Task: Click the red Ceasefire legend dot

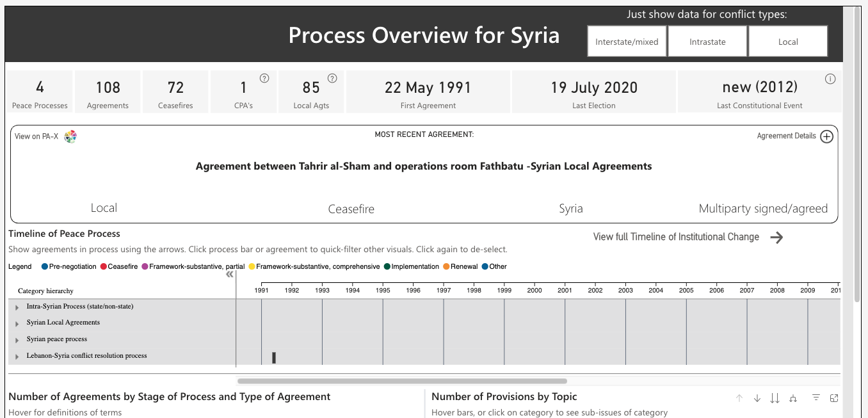Action: pos(103,266)
